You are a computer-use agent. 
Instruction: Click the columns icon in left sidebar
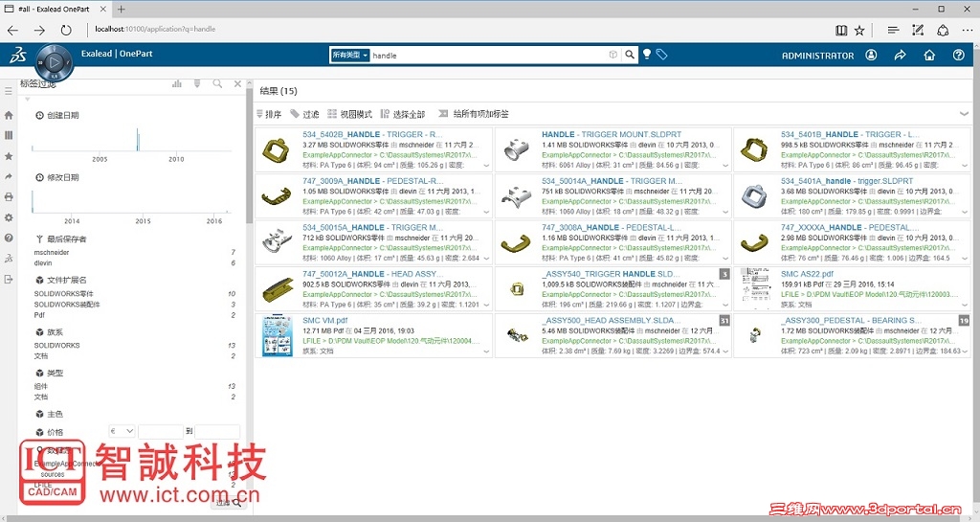click(8, 135)
